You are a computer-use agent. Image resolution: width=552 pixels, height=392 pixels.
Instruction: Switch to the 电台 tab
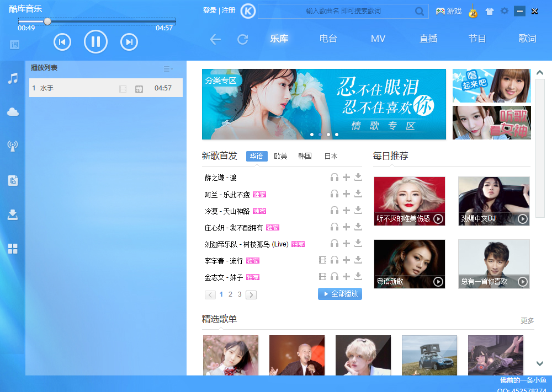point(328,39)
